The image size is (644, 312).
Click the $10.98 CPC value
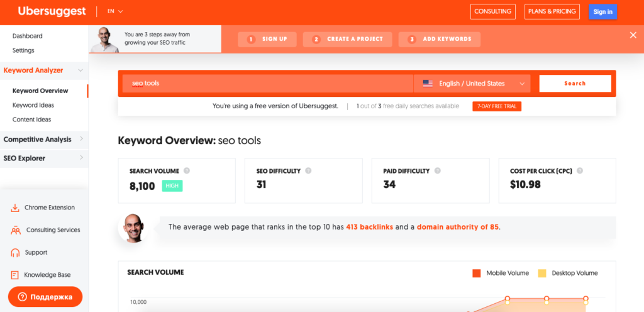coord(525,185)
